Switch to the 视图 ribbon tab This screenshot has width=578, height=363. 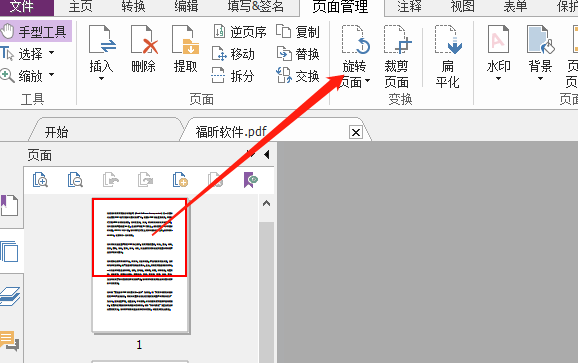[x=462, y=7]
